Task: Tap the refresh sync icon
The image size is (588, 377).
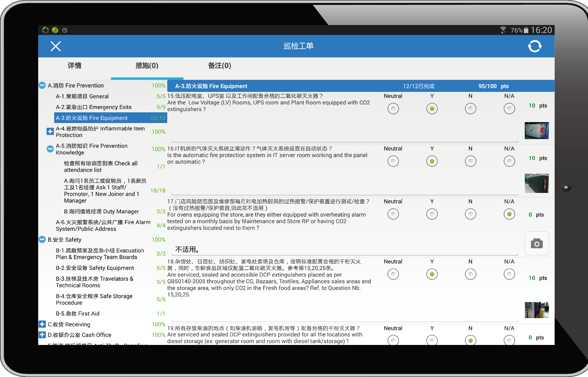Action: (x=535, y=46)
